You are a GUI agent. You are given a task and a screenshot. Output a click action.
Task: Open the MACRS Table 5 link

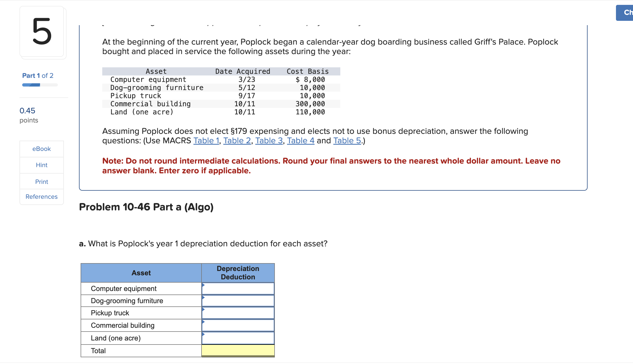click(347, 141)
